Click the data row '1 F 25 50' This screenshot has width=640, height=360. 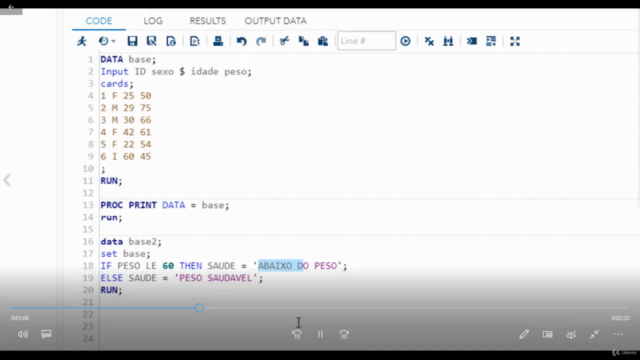[126, 96]
